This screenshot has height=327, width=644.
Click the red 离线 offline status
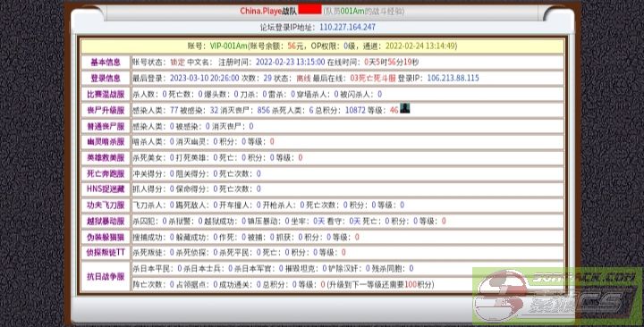303,78
